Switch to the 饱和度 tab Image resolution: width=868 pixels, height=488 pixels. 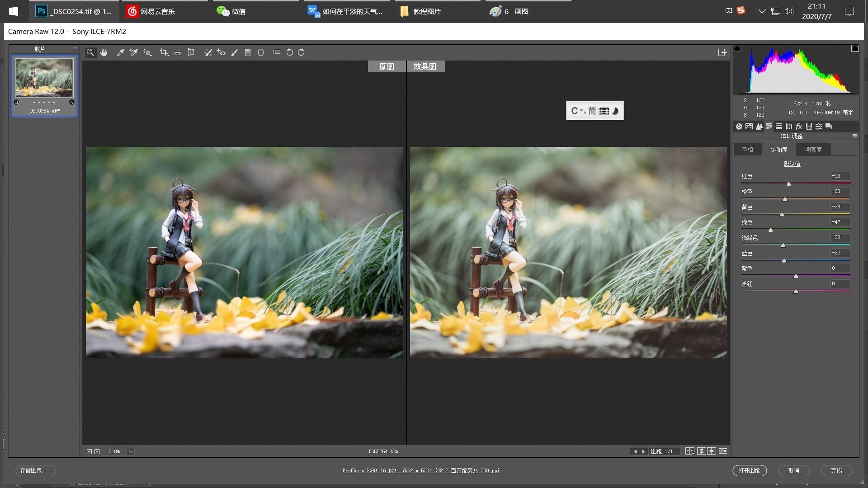pyautogui.click(x=779, y=150)
